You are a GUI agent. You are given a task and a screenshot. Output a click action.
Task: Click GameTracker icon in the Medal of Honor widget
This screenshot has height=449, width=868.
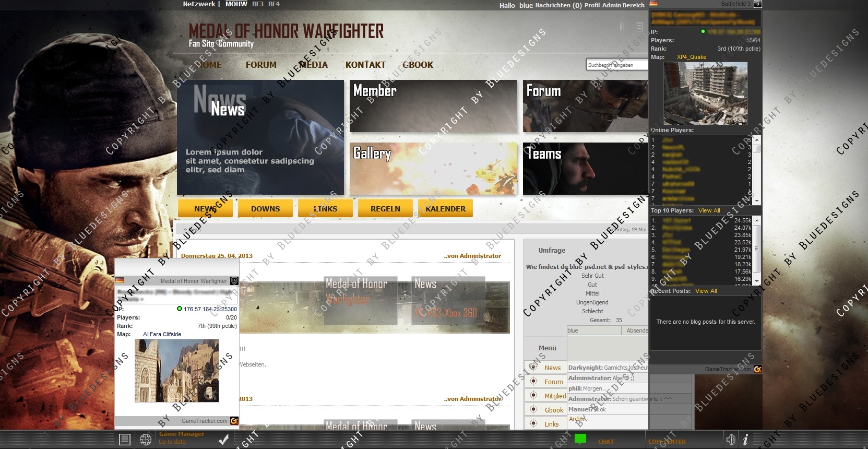[x=234, y=421]
